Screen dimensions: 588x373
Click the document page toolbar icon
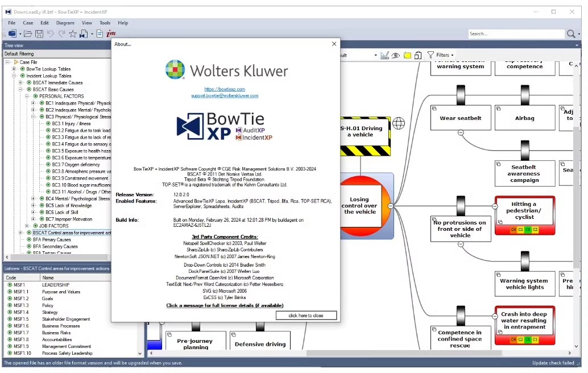pos(100,34)
